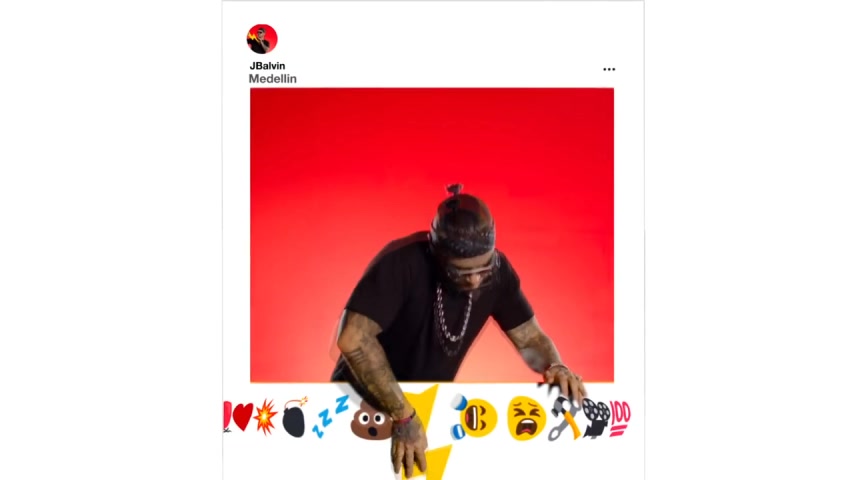Select the red 100 points emoji
The width and height of the screenshot is (852, 480).
click(x=620, y=419)
